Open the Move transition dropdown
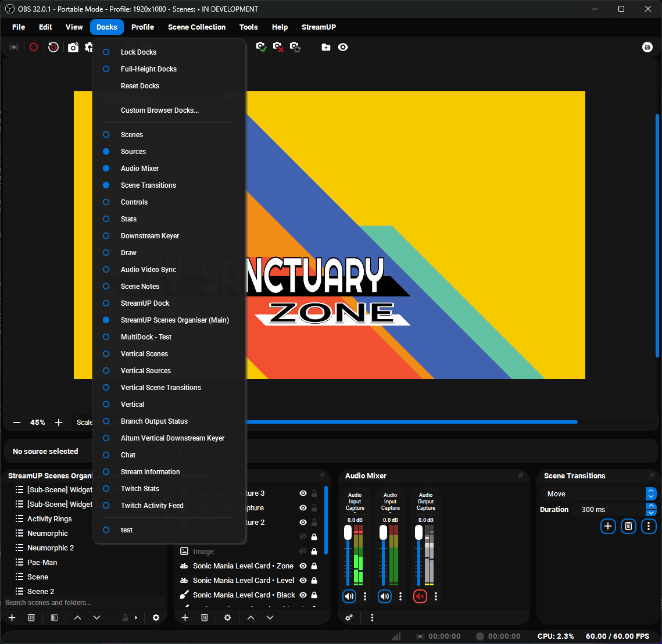The height and width of the screenshot is (644, 662). (x=593, y=493)
